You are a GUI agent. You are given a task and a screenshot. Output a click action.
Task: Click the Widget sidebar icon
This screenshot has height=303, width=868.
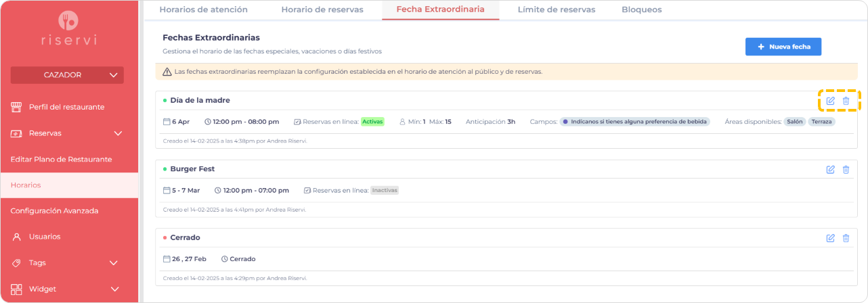(x=16, y=289)
